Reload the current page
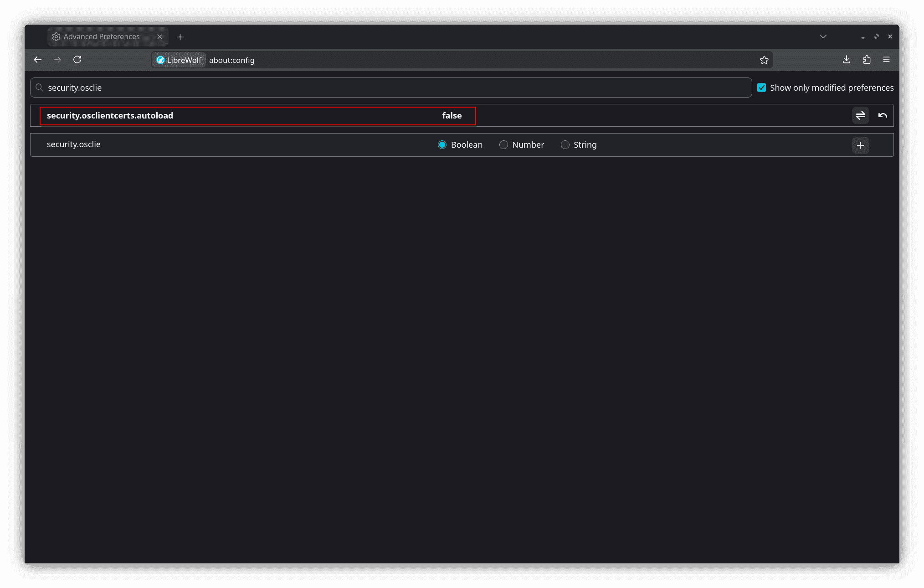 pyautogui.click(x=77, y=60)
